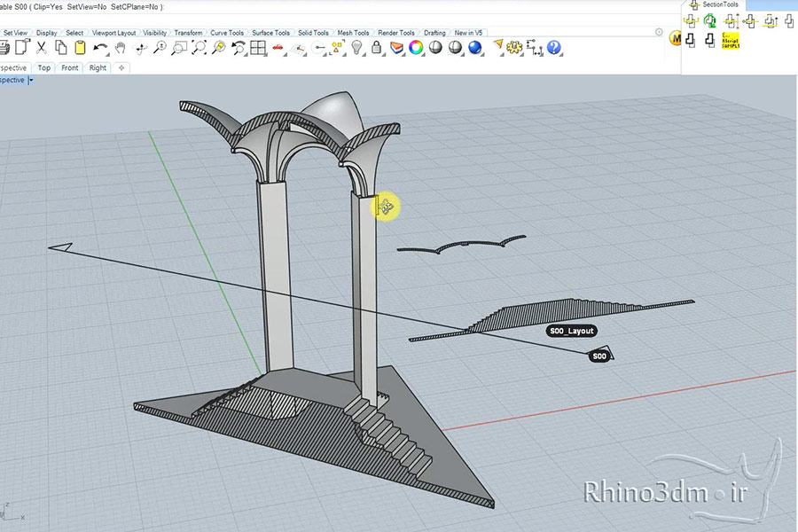The image size is (798, 532).
Task: Select the Zoom Dynamic magnifier
Action: coord(160,48)
